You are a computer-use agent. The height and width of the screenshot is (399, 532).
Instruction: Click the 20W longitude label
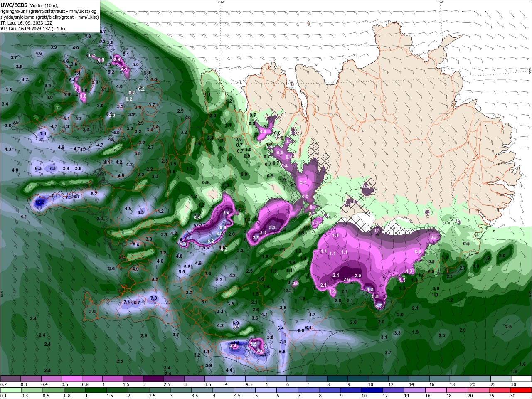point(221,2)
